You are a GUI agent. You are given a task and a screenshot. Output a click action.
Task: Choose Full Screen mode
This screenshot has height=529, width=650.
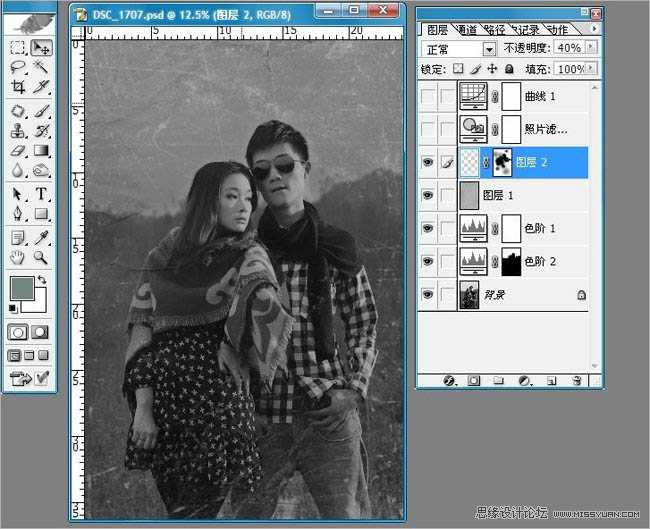click(x=43, y=355)
